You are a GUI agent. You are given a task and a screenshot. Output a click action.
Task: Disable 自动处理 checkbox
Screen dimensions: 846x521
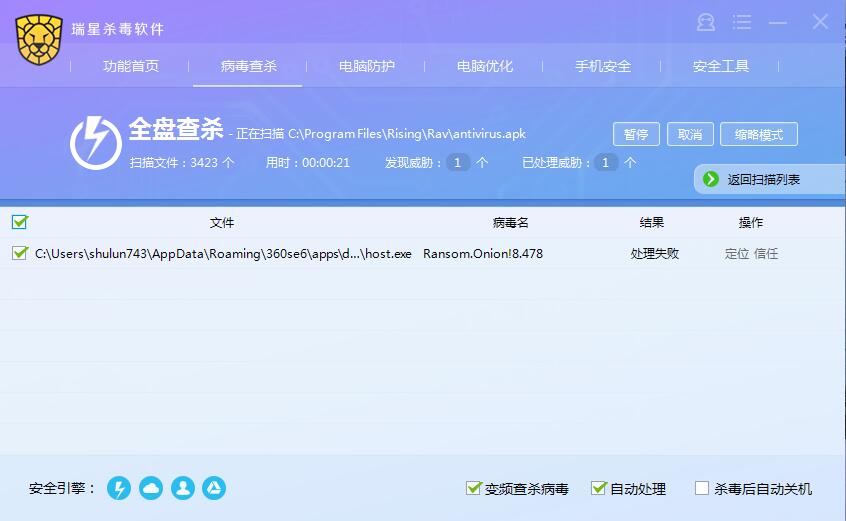point(598,488)
